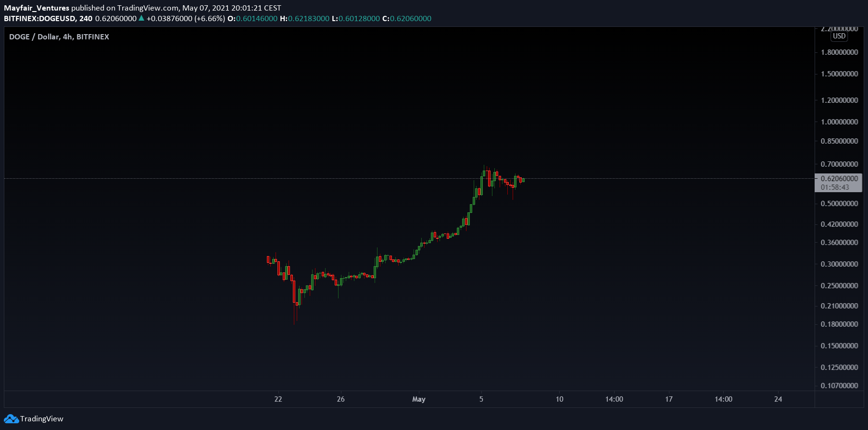
Task: Click the change value +0.03876000 (+6.66%)
Action: (186, 18)
